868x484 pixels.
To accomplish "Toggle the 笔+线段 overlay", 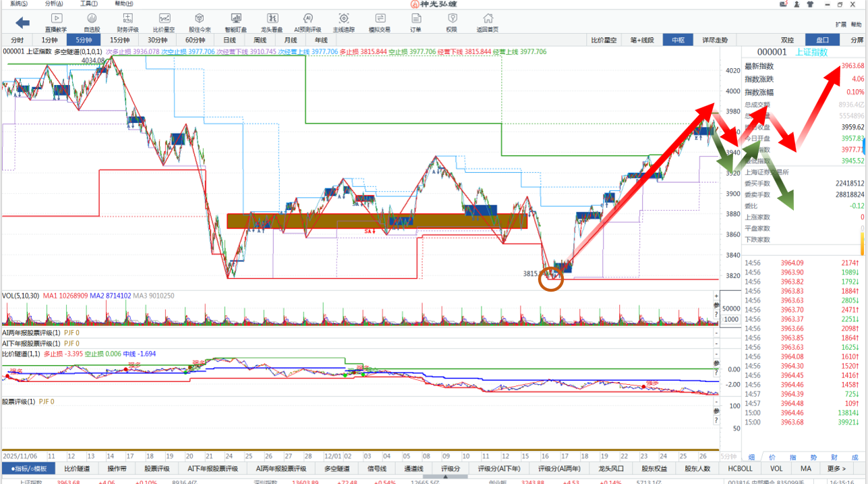I will click(641, 40).
